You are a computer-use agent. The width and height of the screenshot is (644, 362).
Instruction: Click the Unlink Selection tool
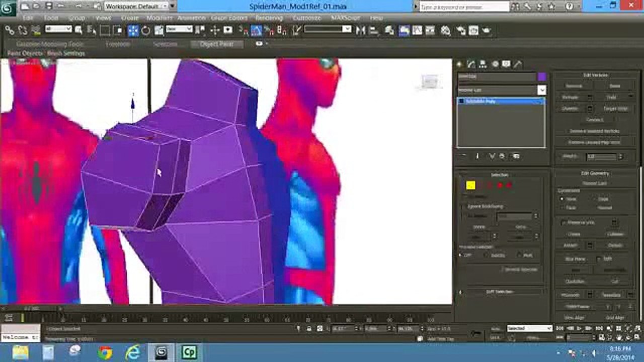(x=23, y=30)
